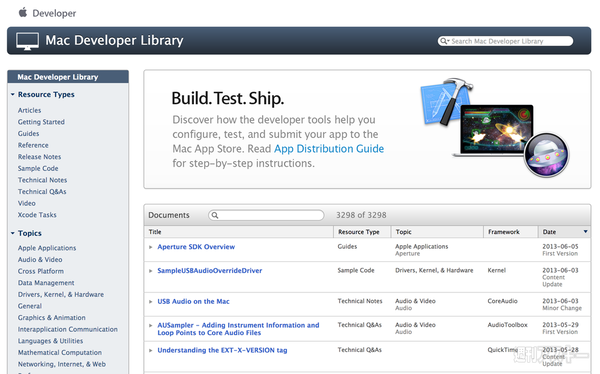The image size is (600, 374).
Task: Click the 2013-06-05 date cell
Action: point(560,247)
